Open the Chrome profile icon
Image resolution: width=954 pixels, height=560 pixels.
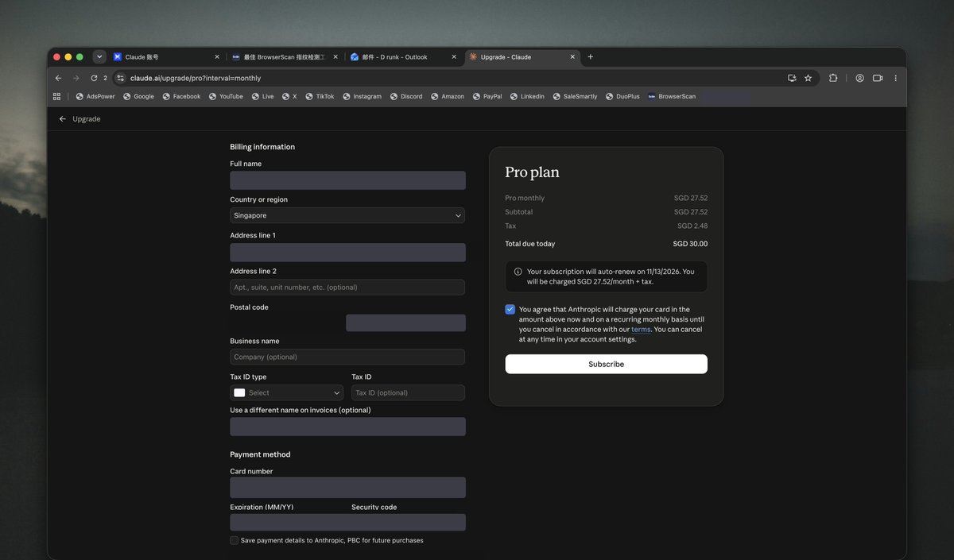pyautogui.click(x=859, y=78)
